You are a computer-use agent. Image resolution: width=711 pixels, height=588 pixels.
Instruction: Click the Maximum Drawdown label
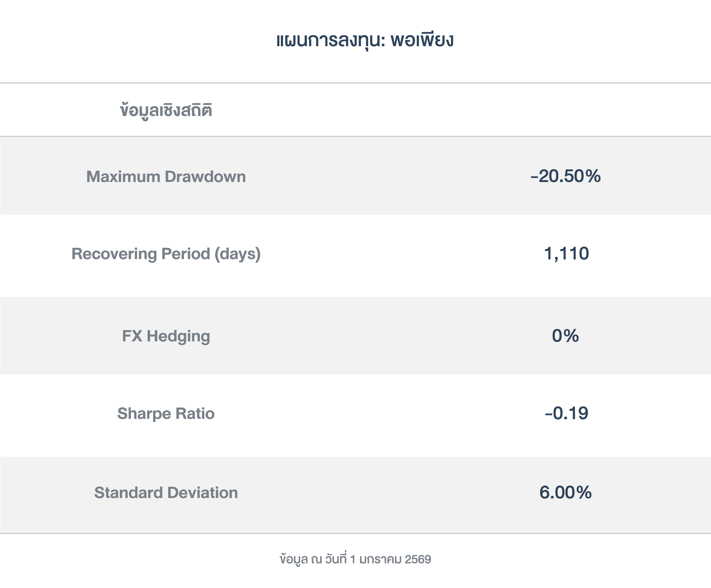(166, 176)
